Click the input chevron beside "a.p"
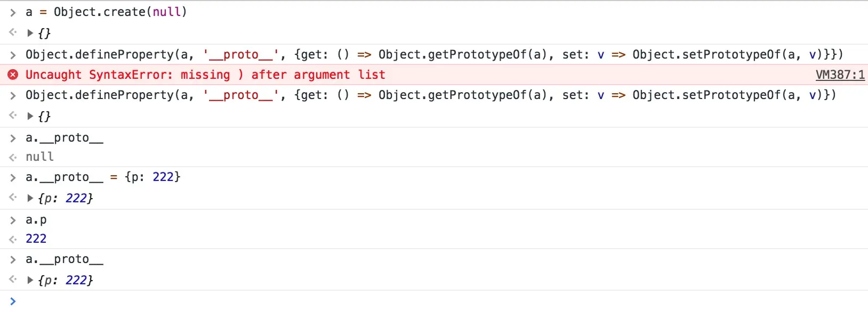Viewport: 868px width, 312px height. [x=13, y=220]
